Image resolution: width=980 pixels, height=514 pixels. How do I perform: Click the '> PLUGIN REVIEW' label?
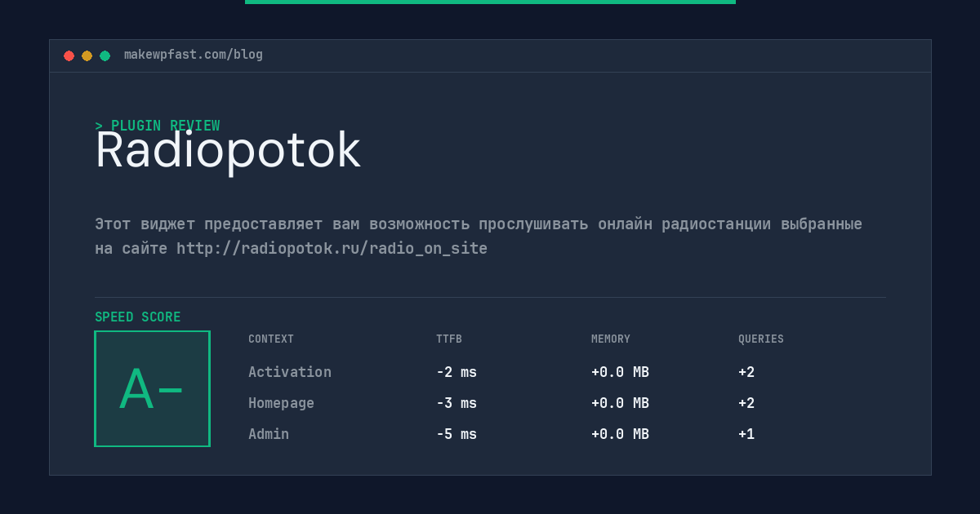pos(158,126)
